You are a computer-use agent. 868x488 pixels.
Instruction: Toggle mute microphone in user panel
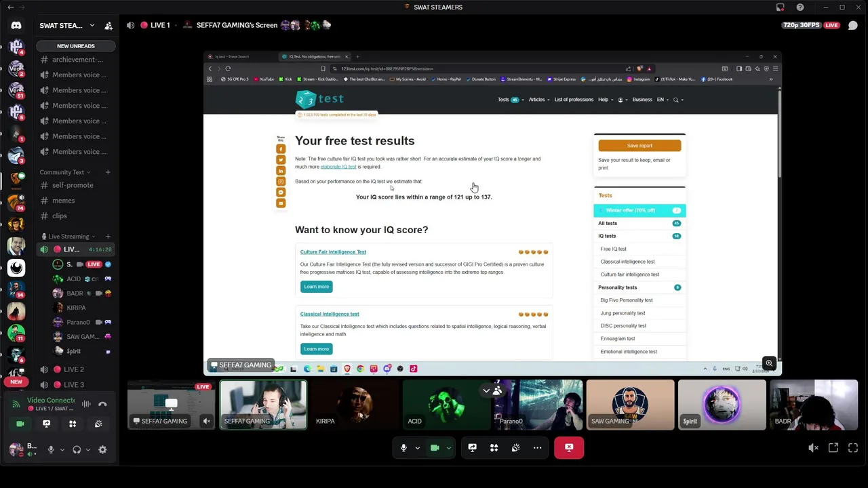click(51, 449)
